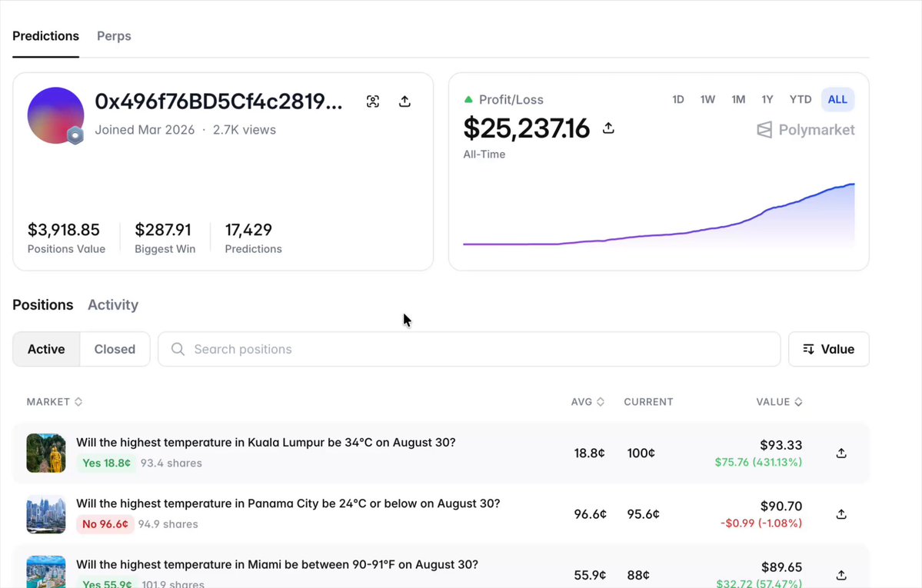Click the wallet address 0x496f76BD5Cf4c2819...
This screenshot has height=588, width=922.
point(218,101)
